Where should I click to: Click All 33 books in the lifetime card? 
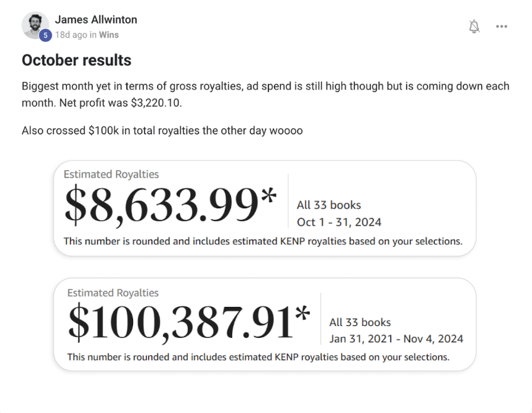(x=360, y=322)
